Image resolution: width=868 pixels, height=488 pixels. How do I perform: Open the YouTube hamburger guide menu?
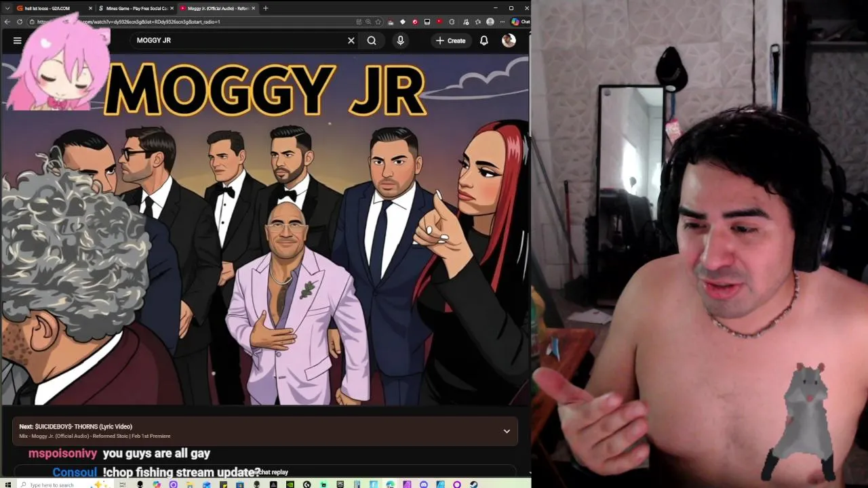(18, 41)
